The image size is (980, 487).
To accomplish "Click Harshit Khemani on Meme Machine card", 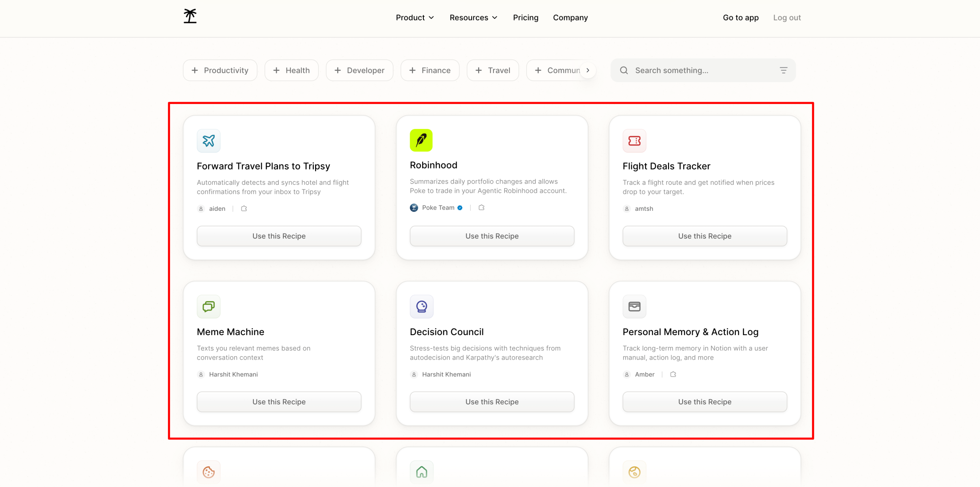I will pyautogui.click(x=234, y=374).
